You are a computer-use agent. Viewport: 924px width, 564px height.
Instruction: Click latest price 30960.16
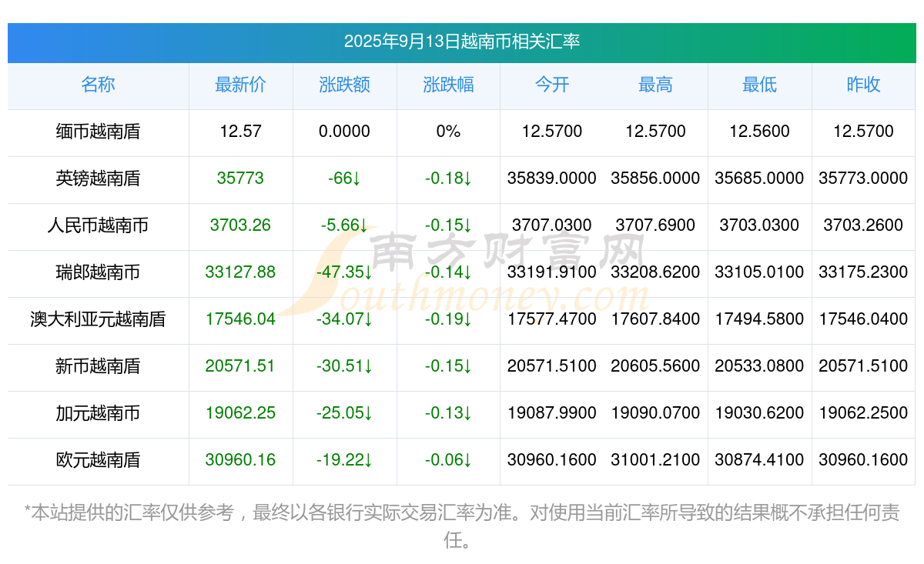click(240, 460)
